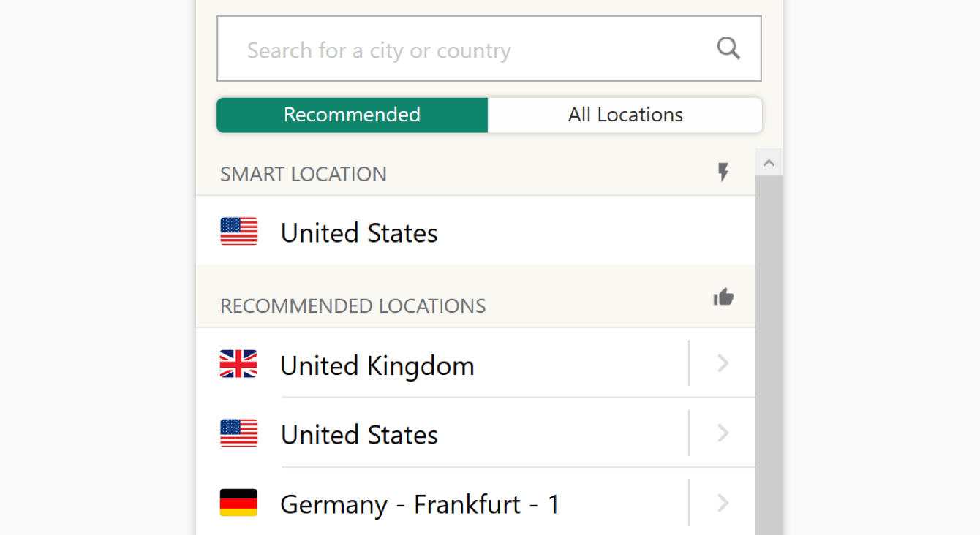Click the lightning bolt Smart Location icon
This screenshot has width=980, height=535.
(723, 172)
